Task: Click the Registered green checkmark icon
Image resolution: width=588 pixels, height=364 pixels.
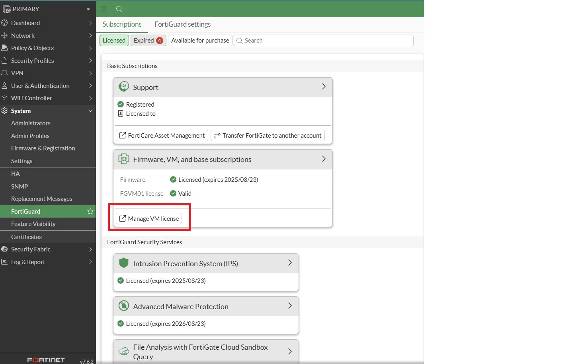Action: coord(121,104)
